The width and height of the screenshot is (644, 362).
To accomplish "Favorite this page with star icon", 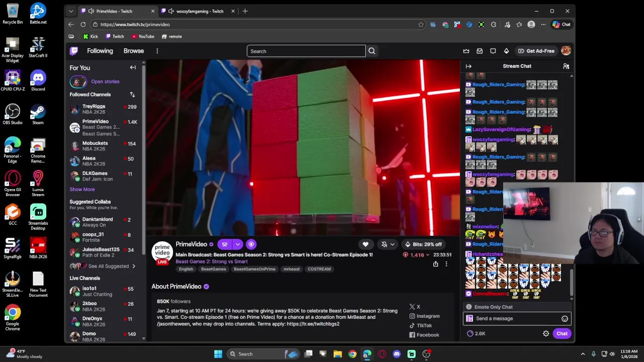I will 421,24.
